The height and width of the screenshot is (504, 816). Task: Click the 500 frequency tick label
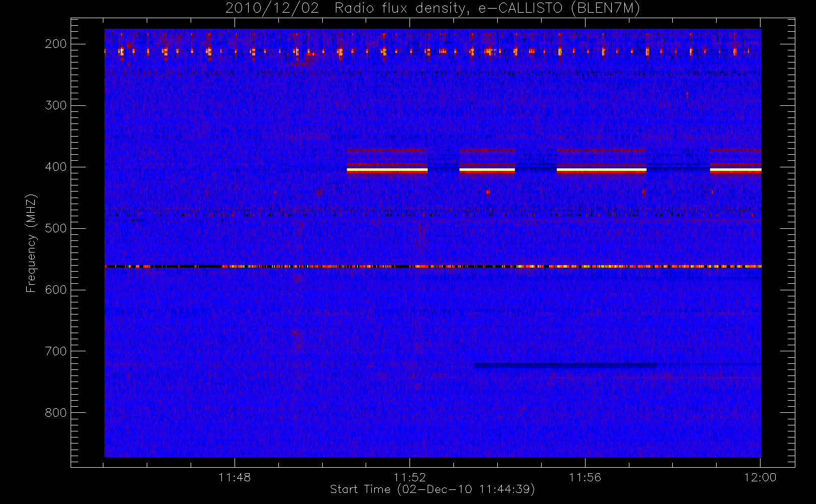(x=56, y=228)
